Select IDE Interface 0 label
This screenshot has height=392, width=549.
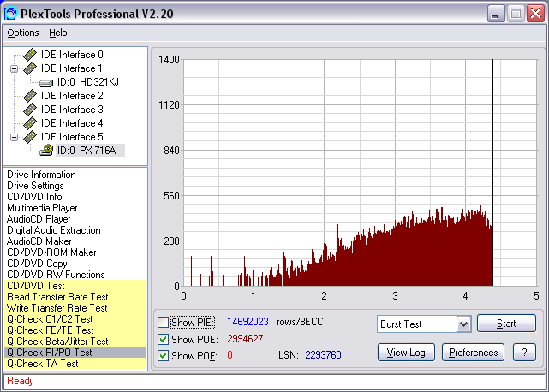pos(72,55)
